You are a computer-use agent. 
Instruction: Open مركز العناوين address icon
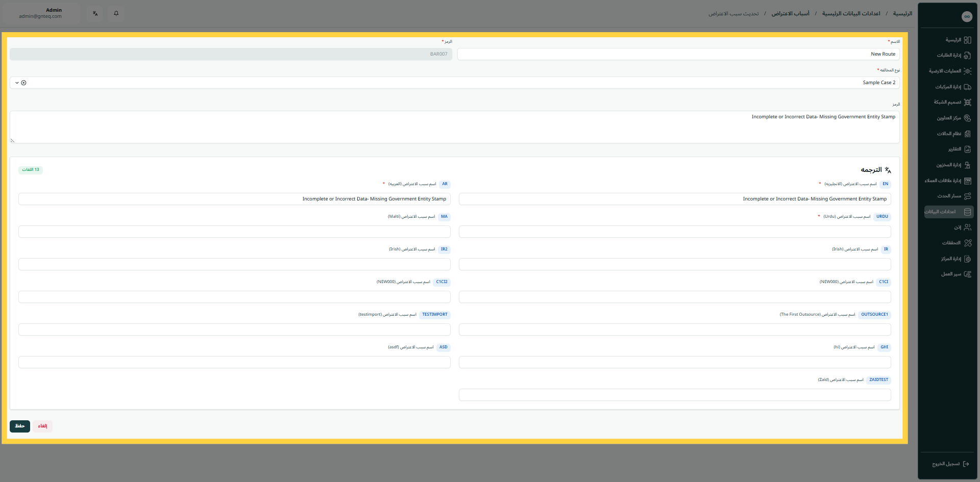click(x=967, y=118)
